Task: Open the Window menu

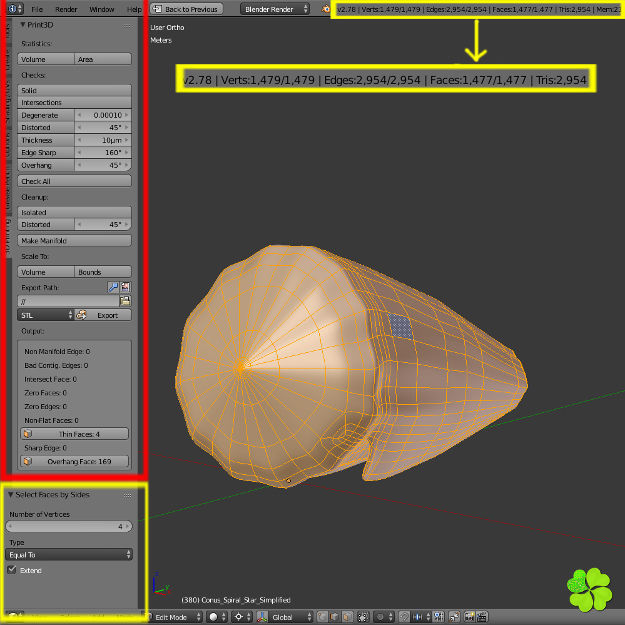Action: click(x=102, y=9)
